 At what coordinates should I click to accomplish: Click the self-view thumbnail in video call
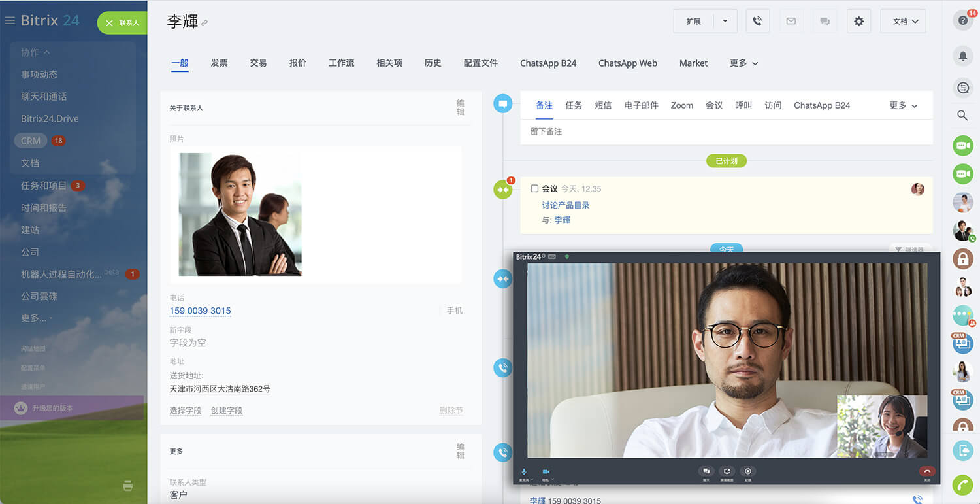[x=882, y=426]
